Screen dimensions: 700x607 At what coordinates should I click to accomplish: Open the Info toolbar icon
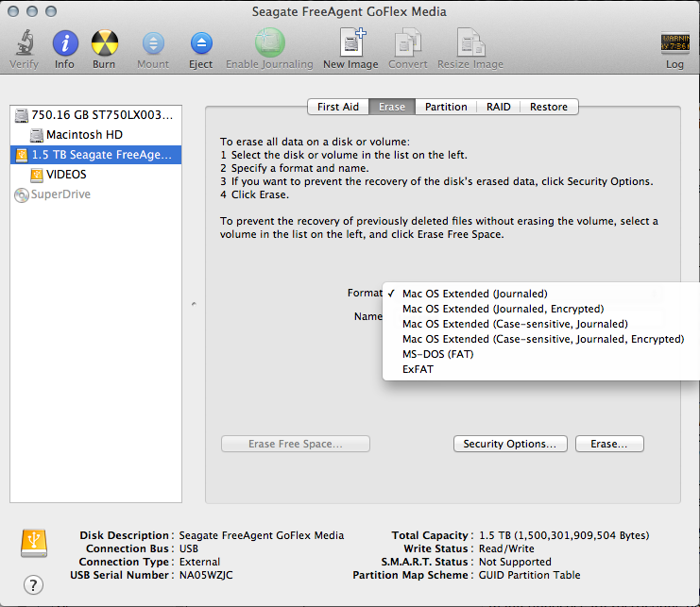tap(65, 43)
